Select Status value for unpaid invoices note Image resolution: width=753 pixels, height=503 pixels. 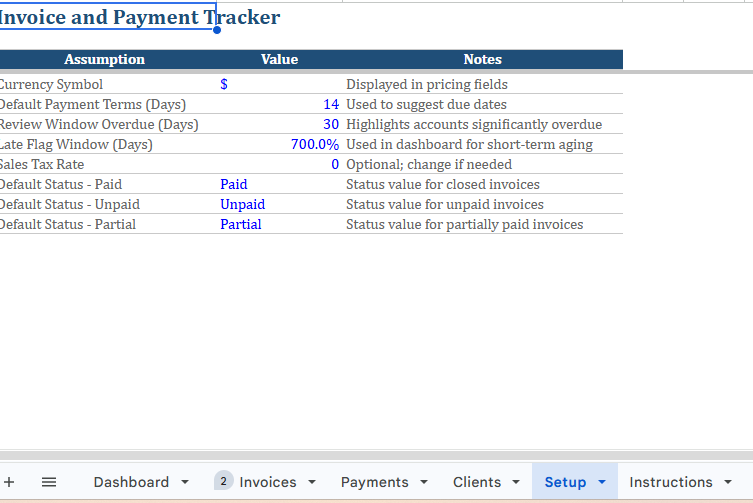(x=483, y=204)
